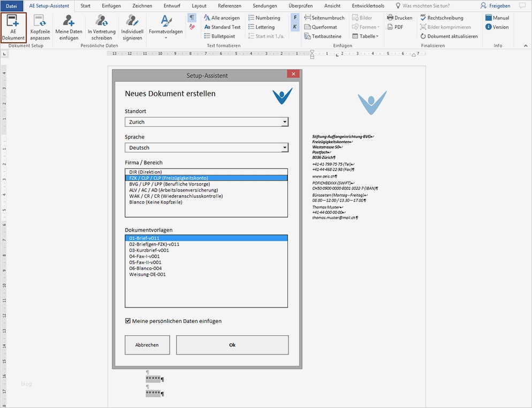The image size is (532, 408).
Task: Close the Setup-Assistent dialog
Action: (293, 74)
